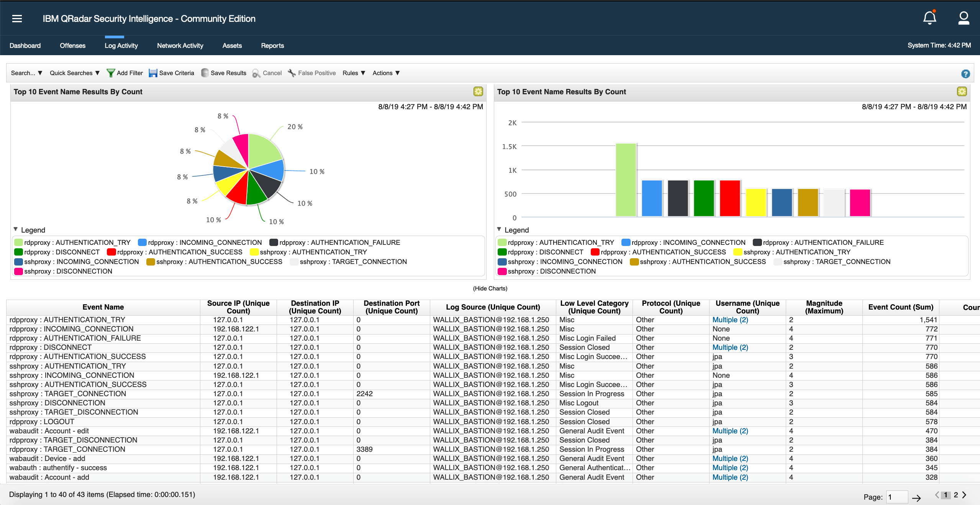Go to page 2
Viewport: 980px width, 505px height.
coord(956,495)
